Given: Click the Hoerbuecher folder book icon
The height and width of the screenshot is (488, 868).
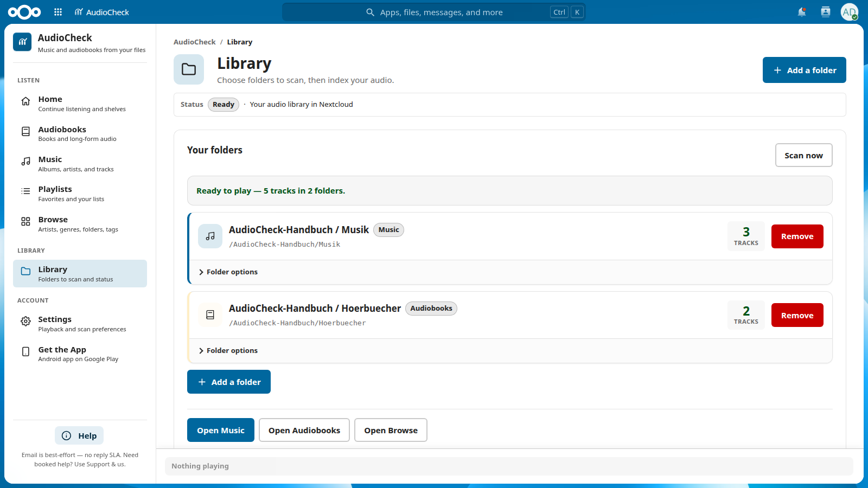Looking at the screenshot, I should (x=210, y=315).
